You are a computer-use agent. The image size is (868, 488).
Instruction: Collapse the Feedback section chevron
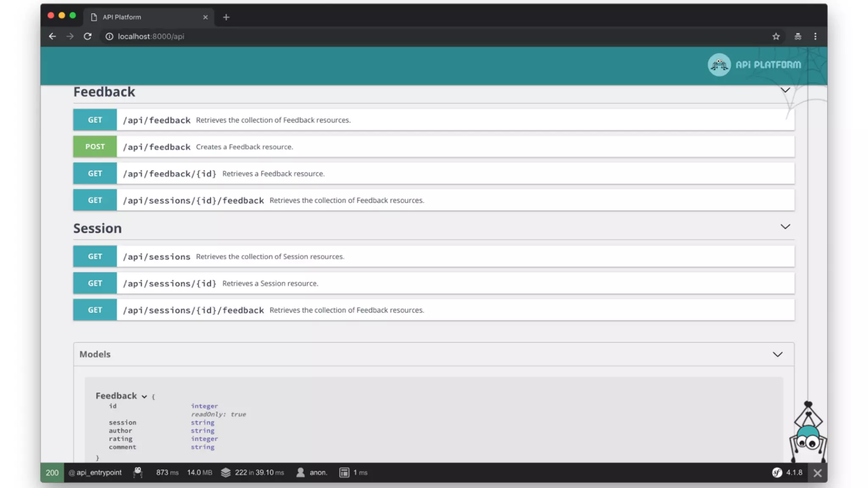click(785, 90)
